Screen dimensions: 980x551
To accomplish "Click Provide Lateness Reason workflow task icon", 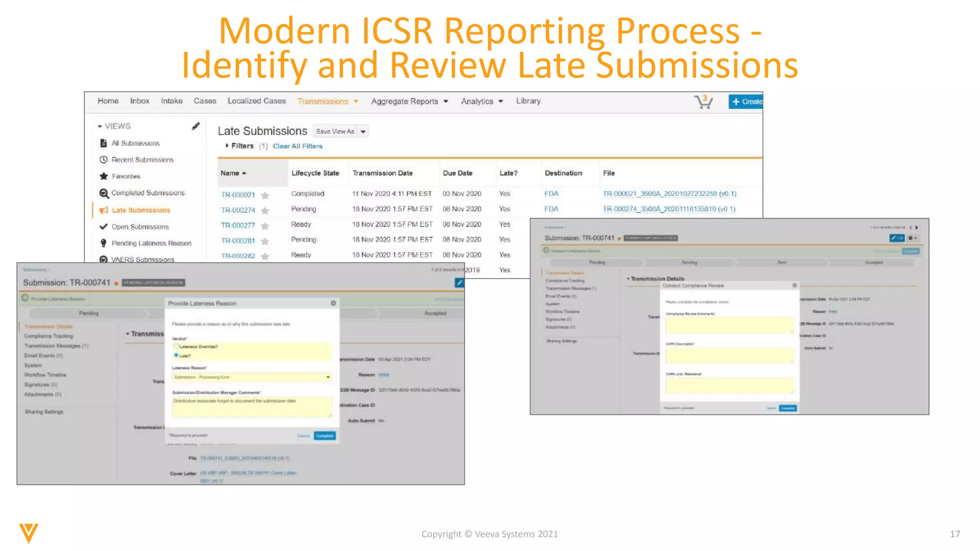I will [x=25, y=298].
